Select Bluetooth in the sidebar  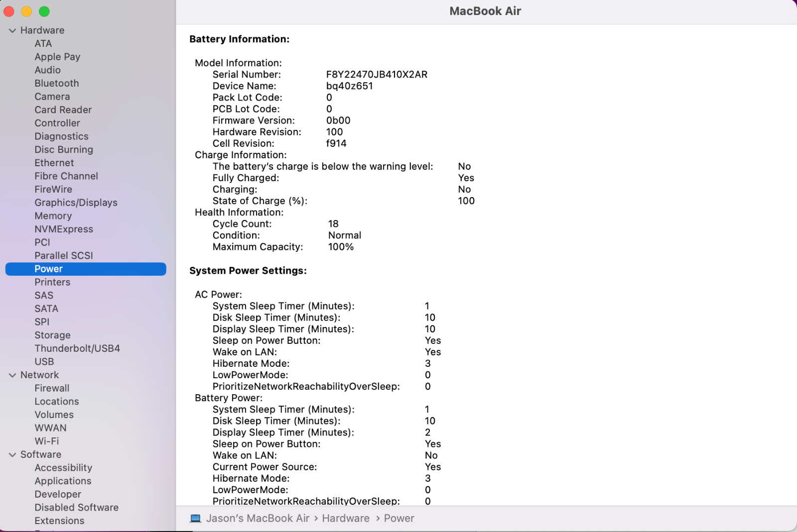click(x=56, y=83)
